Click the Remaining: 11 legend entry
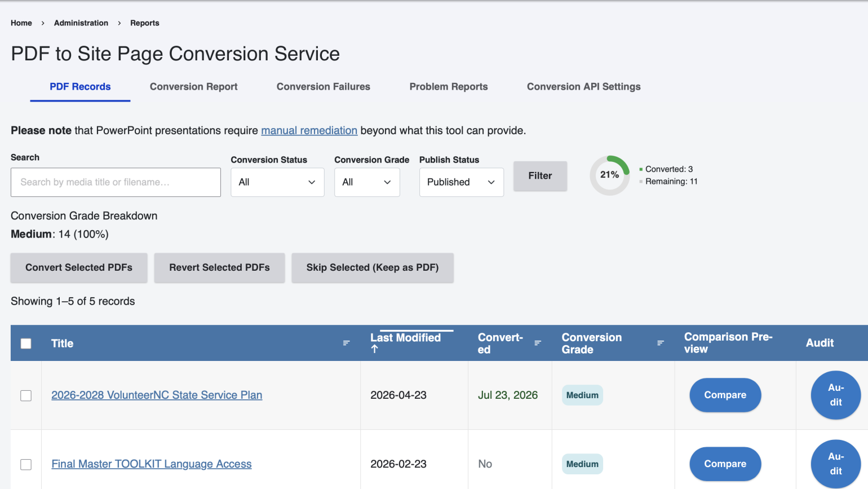 pos(671,182)
